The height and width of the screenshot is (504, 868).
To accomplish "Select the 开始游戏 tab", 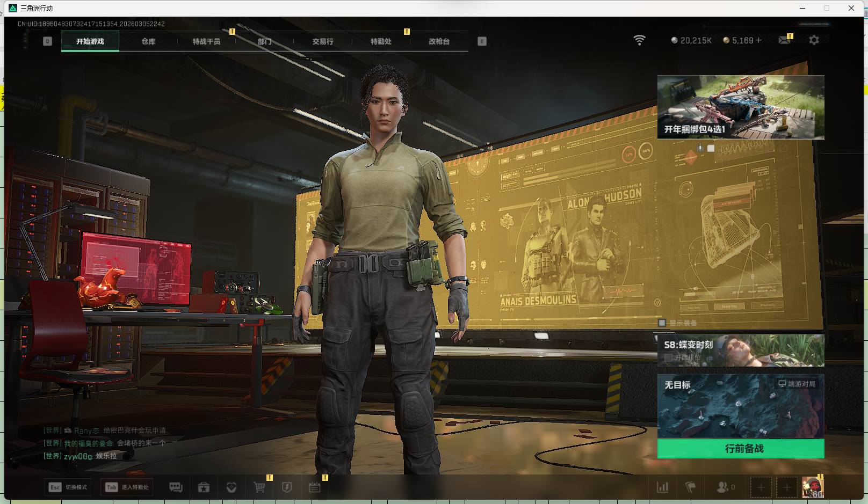I will coord(90,41).
